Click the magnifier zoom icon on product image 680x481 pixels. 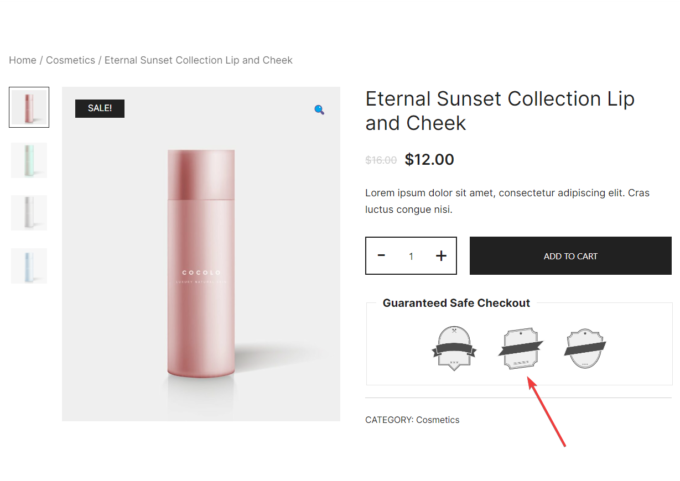pyautogui.click(x=319, y=110)
